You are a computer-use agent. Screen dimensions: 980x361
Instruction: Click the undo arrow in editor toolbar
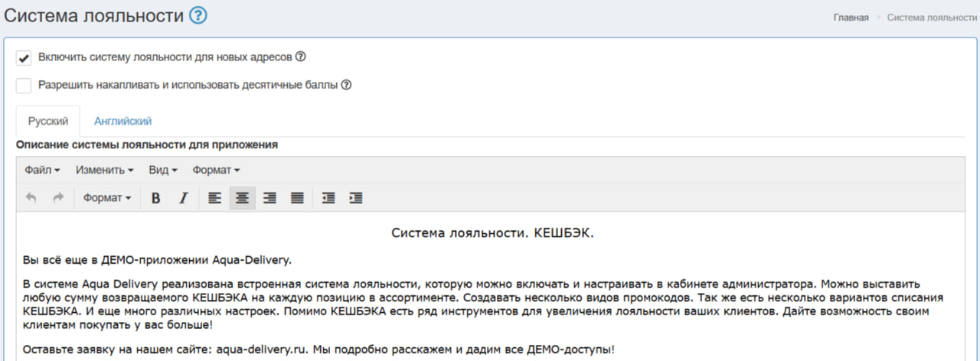coord(31,198)
